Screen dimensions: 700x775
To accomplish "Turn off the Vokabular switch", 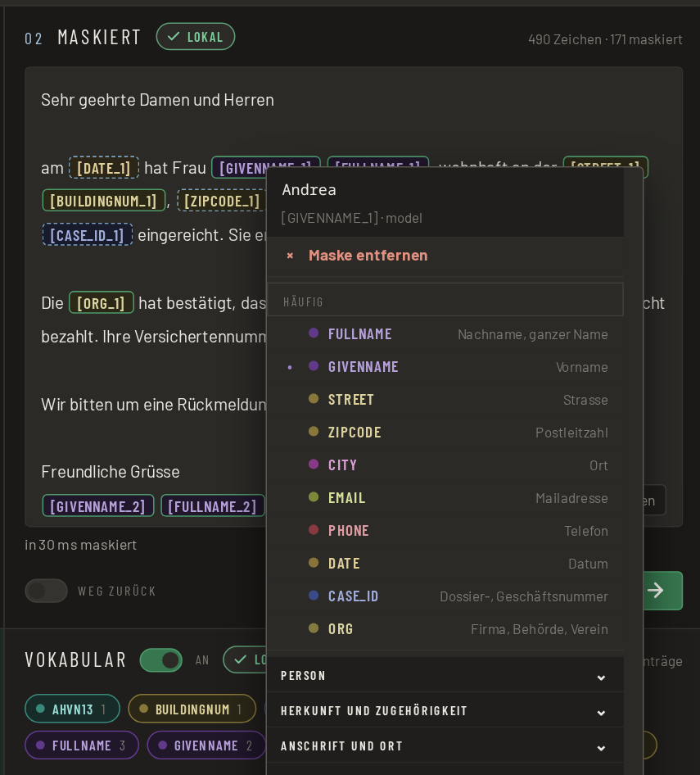I will tap(161, 659).
